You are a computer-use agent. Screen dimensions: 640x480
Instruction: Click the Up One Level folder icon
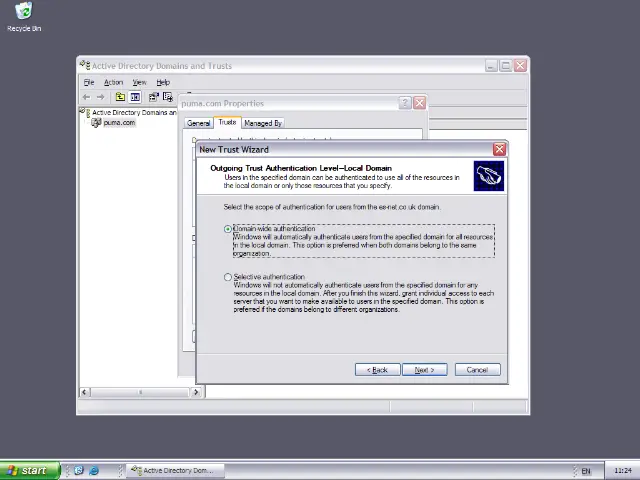(120, 97)
